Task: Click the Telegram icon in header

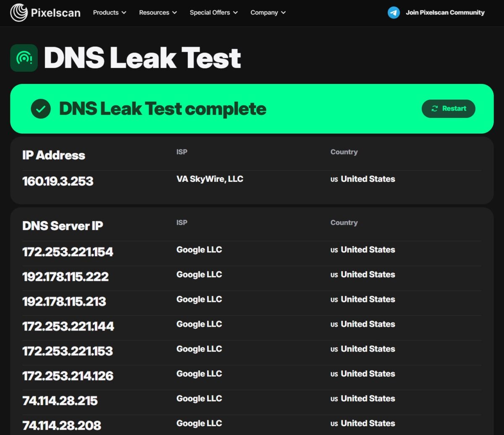Action: (394, 13)
